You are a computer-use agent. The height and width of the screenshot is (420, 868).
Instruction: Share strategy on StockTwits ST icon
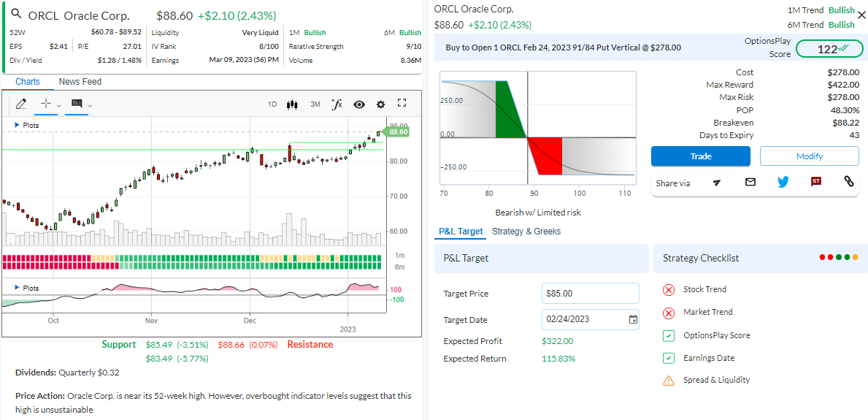[815, 181]
